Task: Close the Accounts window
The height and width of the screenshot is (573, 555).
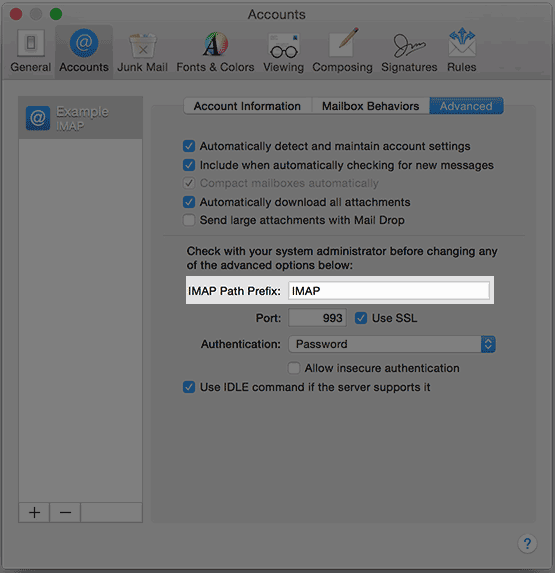Action: (x=16, y=14)
